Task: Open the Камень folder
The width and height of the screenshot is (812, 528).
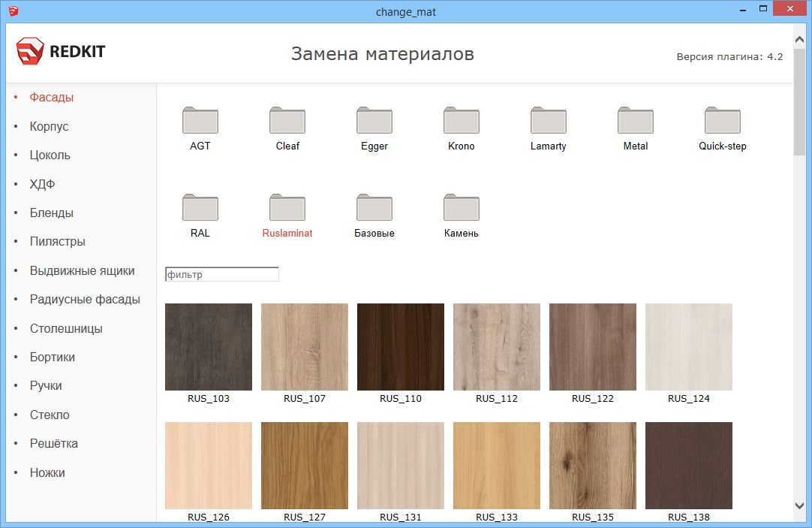Action: click(462, 216)
